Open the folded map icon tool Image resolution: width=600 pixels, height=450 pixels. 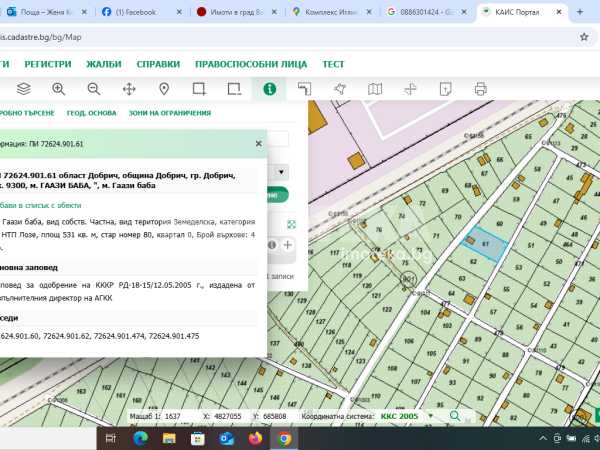pyautogui.click(x=375, y=89)
